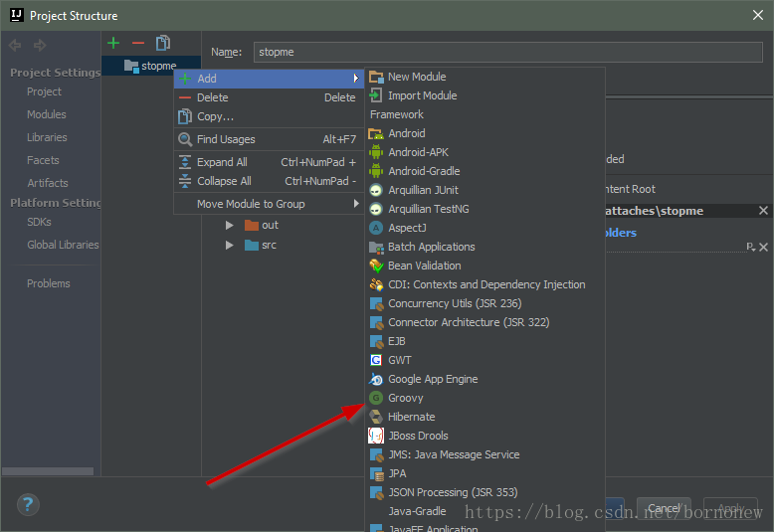This screenshot has height=532, width=774.
Task: Open the Facets settings page
Action: pyautogui.click(x=43, y=160)
